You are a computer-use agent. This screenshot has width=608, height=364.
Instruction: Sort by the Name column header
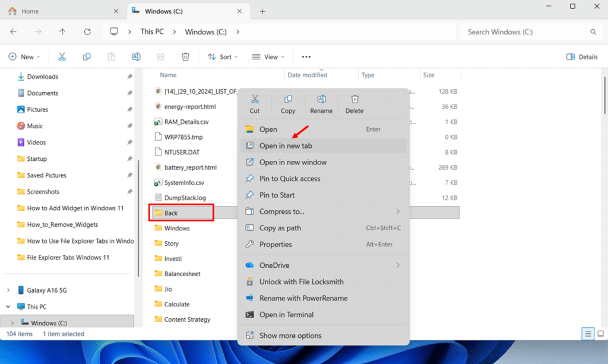pos(168,75)
